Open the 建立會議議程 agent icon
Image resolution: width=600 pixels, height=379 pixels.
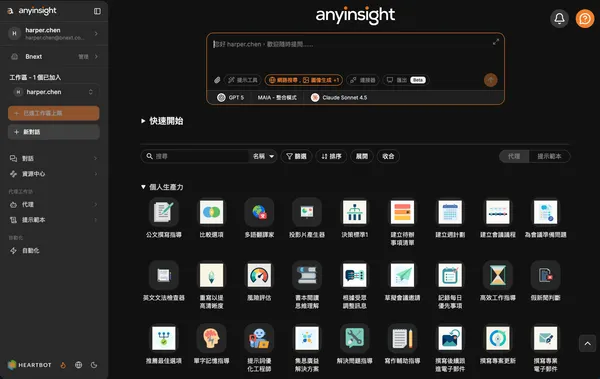[x=498, y=212]
